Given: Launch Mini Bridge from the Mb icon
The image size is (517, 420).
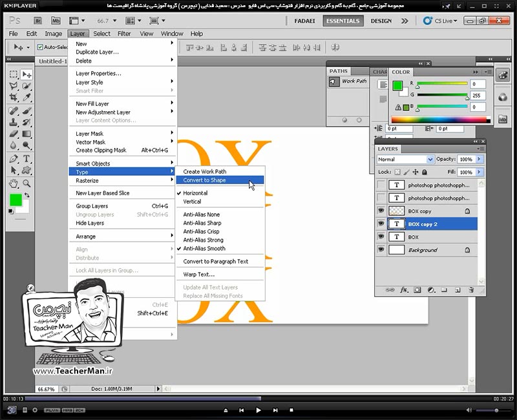Looking at the screenshot, I should point(56,21).
